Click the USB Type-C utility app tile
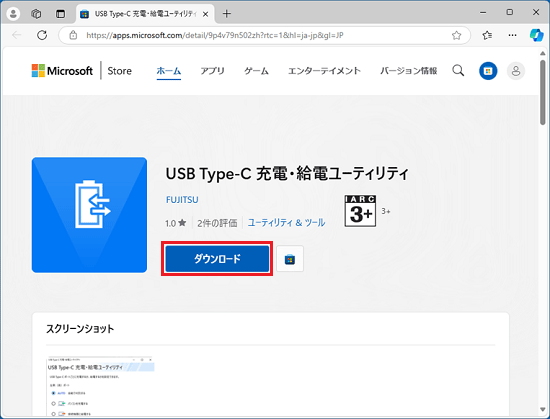This screenshot has width=550, height=419. click(89, 215)
